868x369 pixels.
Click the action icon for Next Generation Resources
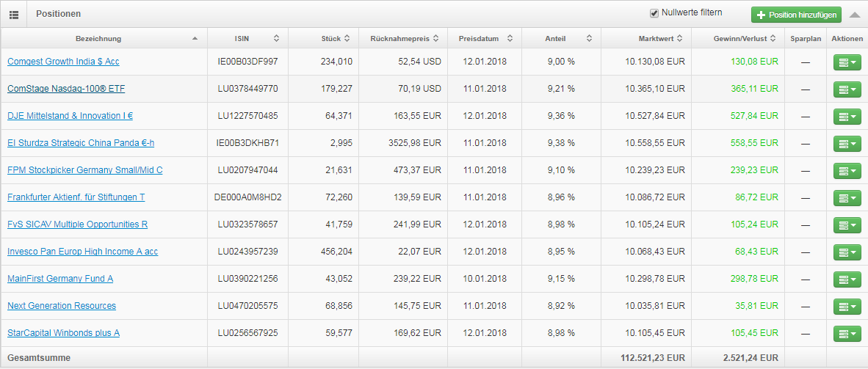847,306
